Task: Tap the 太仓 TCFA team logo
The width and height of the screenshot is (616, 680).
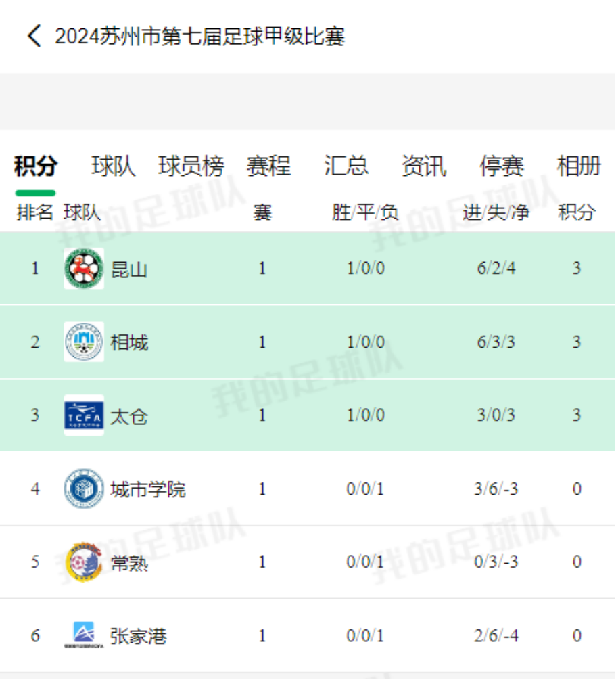Action: click(x=84, y=415)
